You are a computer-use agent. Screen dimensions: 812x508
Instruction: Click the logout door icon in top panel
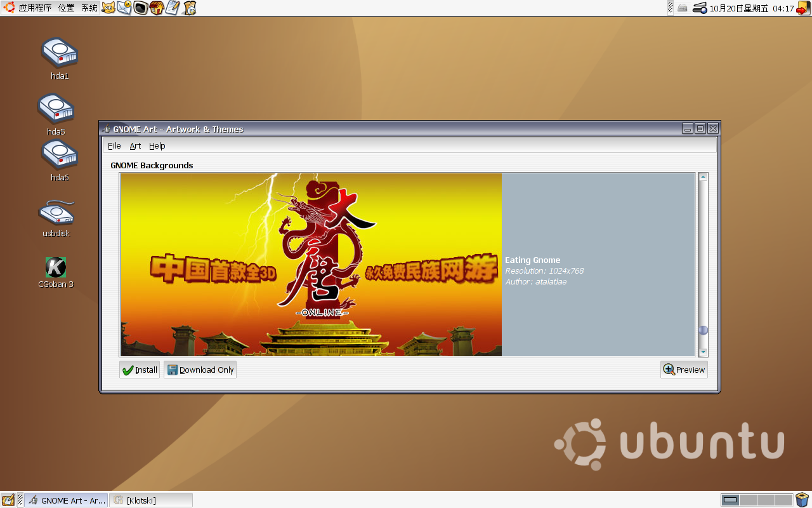coord(803,8)
